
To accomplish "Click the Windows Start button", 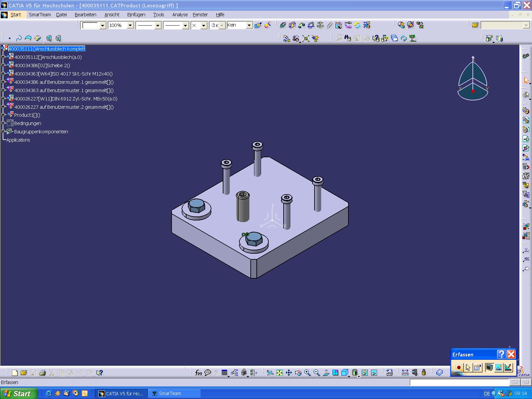I will [x=18, y=394].
